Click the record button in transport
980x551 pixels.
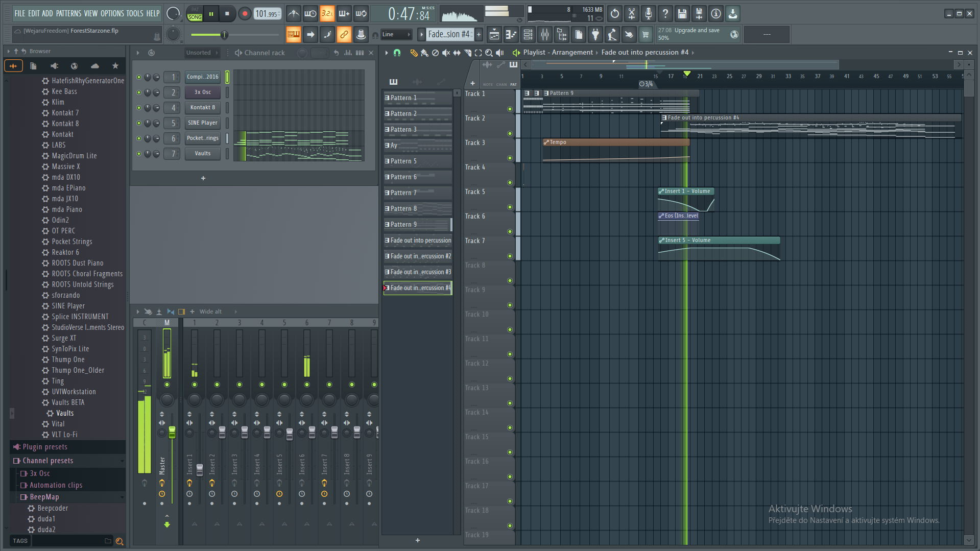244,14
